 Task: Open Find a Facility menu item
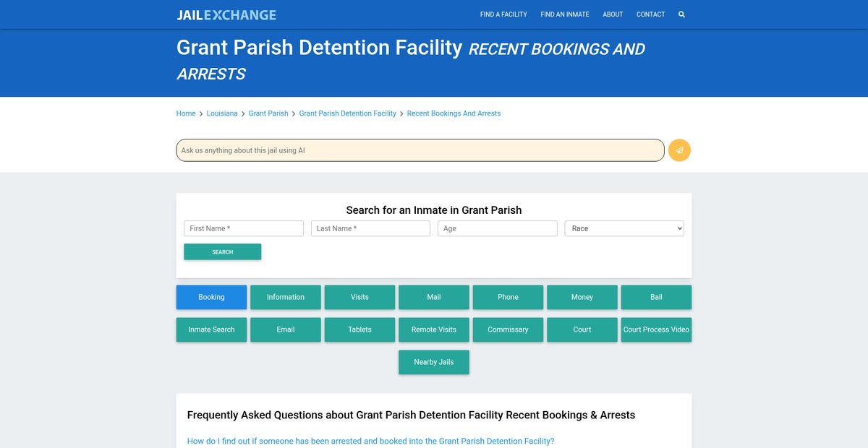click(503, 14)
